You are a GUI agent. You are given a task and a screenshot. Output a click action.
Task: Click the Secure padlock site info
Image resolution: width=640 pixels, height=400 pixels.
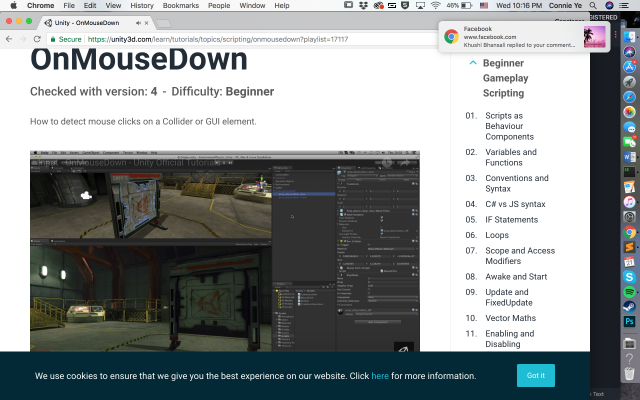66,39
